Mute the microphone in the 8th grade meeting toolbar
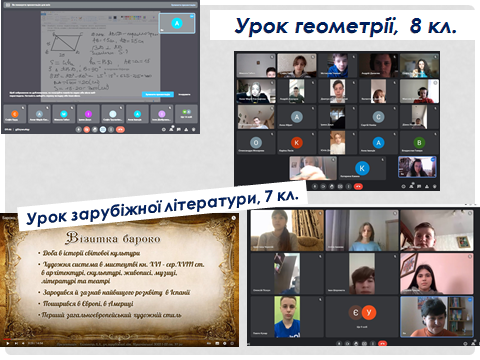Image resolution: width=480 pixels, height=360 pixels. pyautogui.click(x=315, y=186)
